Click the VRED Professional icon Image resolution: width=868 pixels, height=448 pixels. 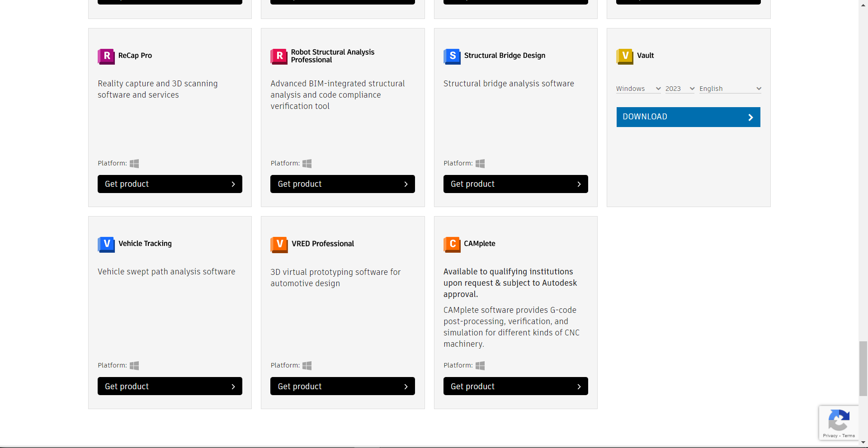[279, 245]
